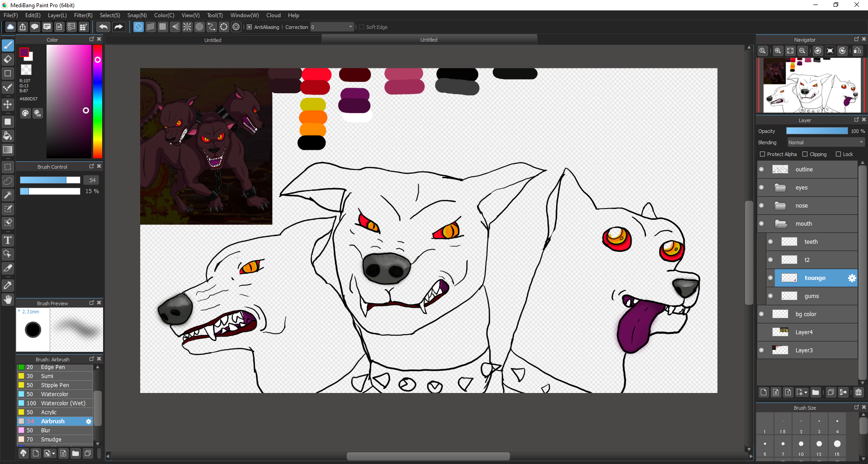Open the Layer menu
The width and height of the screenshot is (868, 464).
pos(57,15)
